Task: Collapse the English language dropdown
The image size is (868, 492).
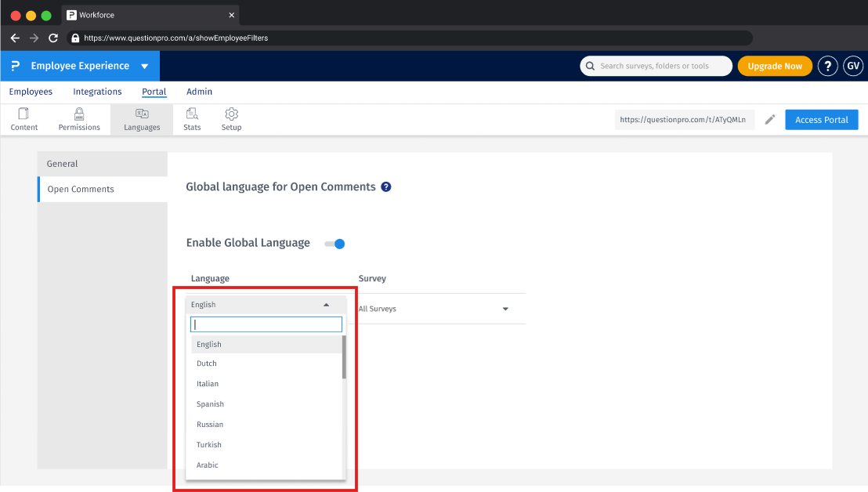Action: (x=326, y=305)
